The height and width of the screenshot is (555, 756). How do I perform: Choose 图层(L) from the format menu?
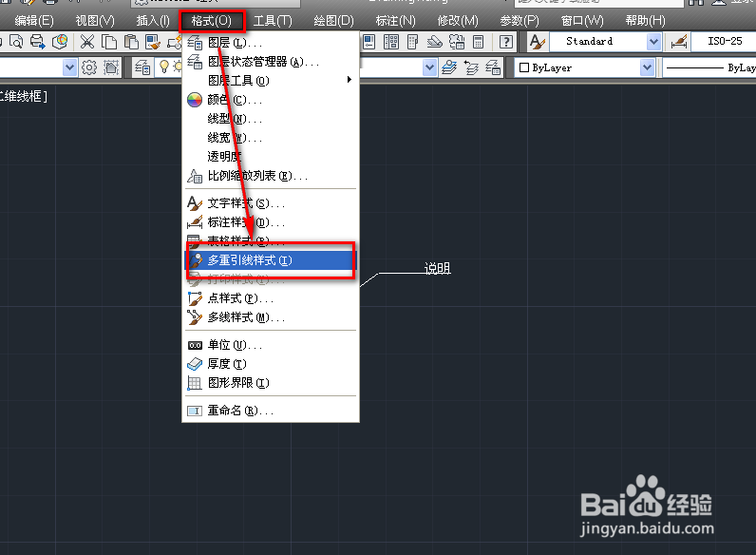[x=271, y=43]
